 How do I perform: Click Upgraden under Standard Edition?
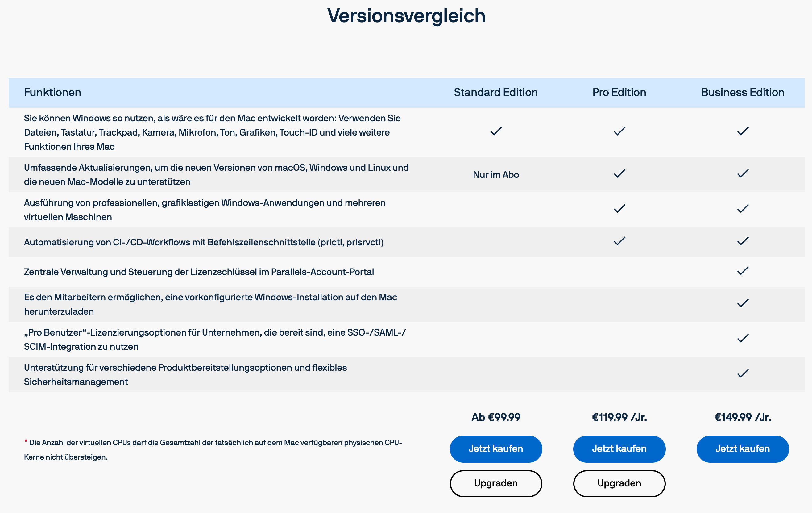(496, 484)
